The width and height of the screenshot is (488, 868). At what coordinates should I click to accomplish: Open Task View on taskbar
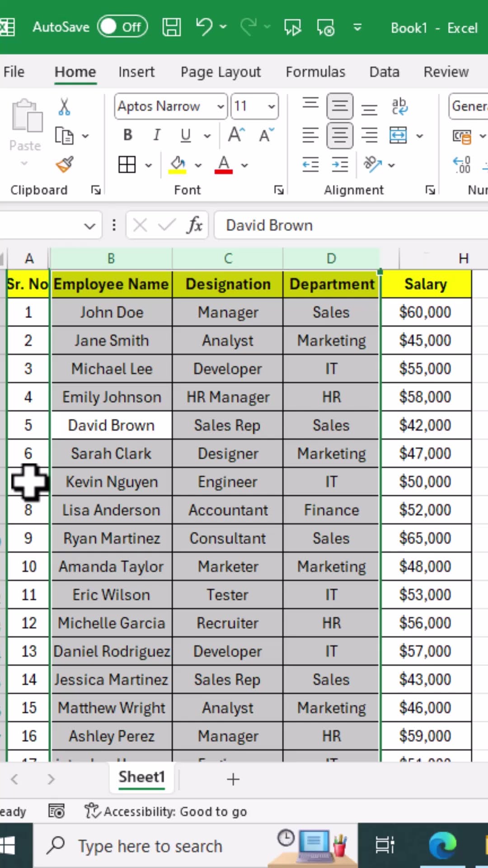[x=385, y=845]
